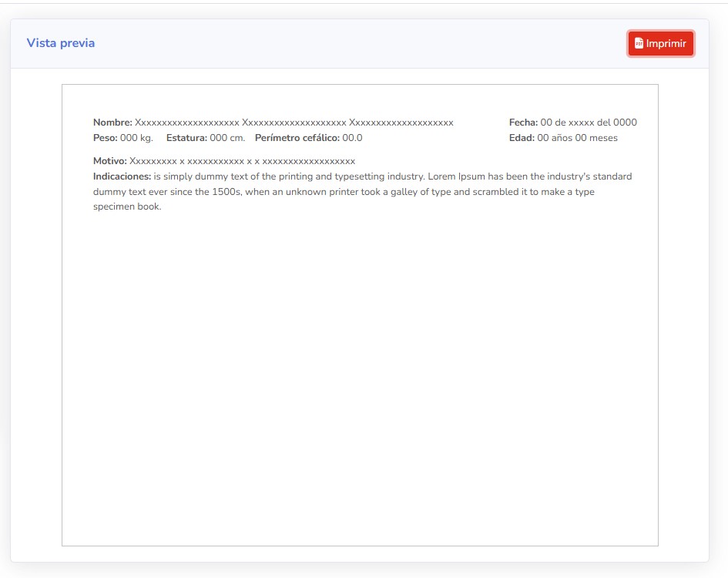Click the Perímetro cefálico label
Viewport: 728px width, 578px height.
click(x=297, y=138)
